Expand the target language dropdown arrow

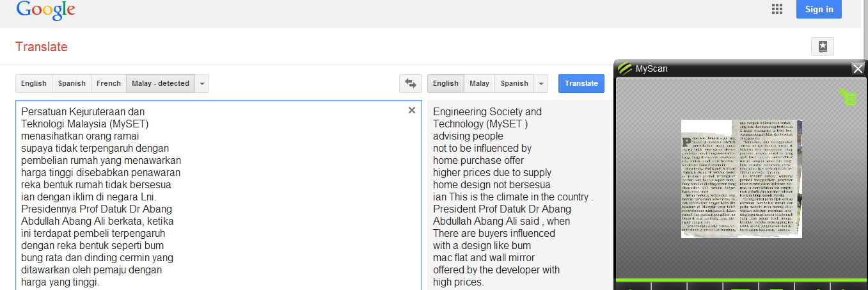(541, 83)
